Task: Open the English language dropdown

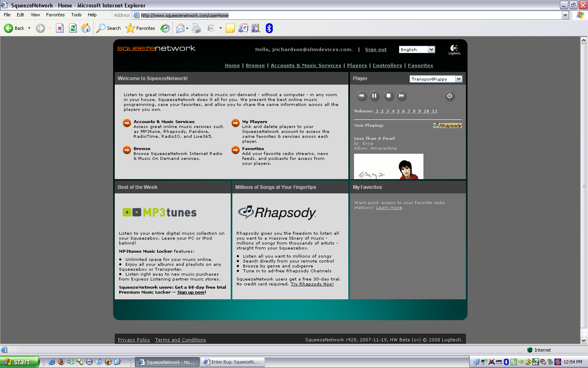Action: pyautogui.click(x=431, y=49)
